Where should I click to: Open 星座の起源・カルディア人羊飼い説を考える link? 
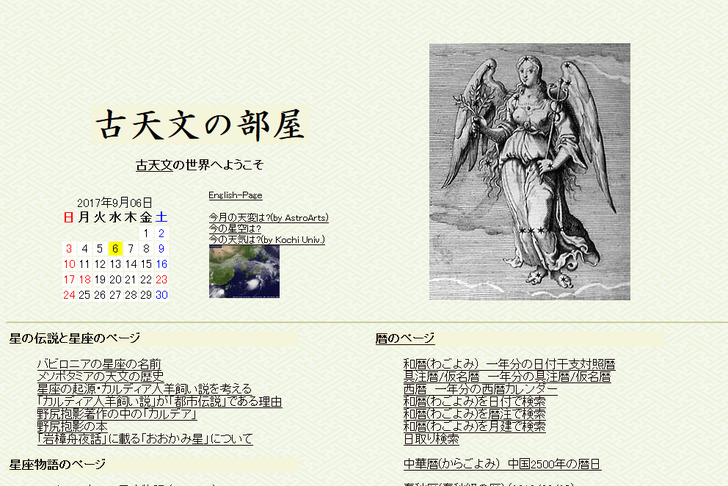pyautogui.click(x=144, y=389)
